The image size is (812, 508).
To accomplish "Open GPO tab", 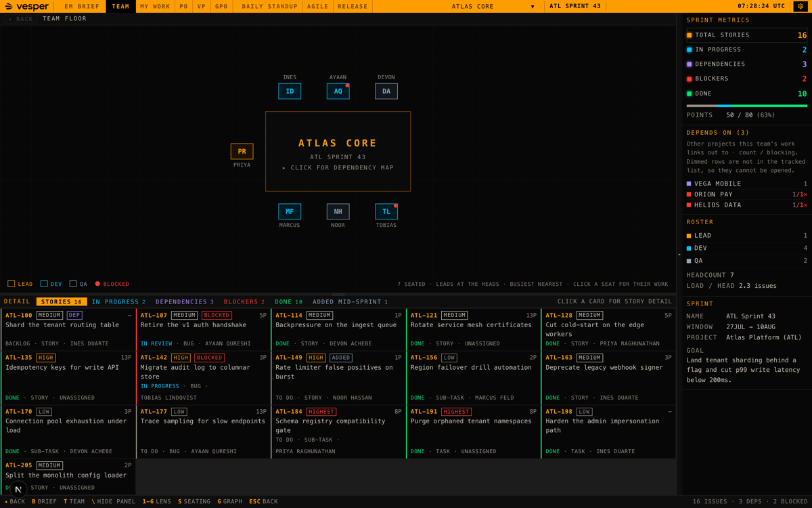I will 221,6.
